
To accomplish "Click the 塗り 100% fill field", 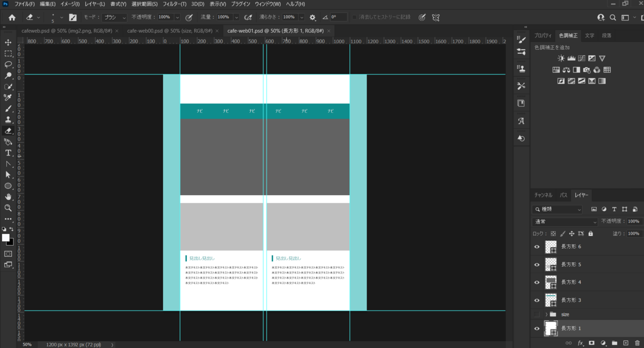I will coord(633,234).
